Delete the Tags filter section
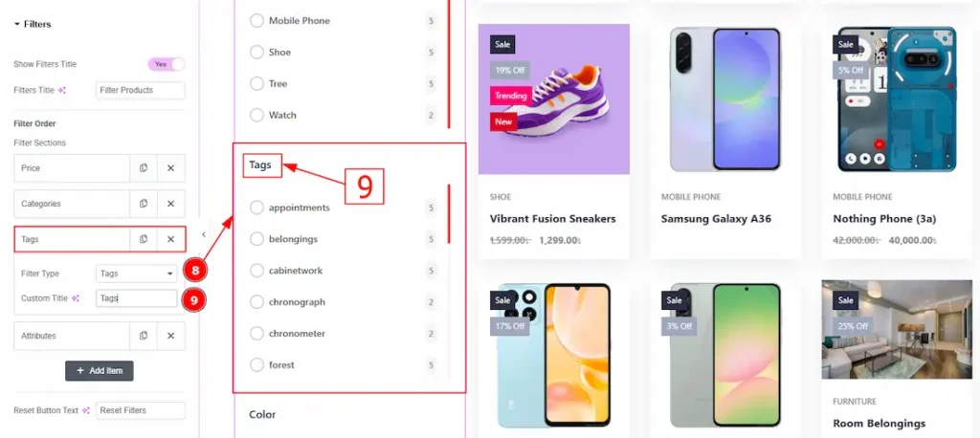The width and height of the screenshot is (980, 438). click(x=170, y=239)
